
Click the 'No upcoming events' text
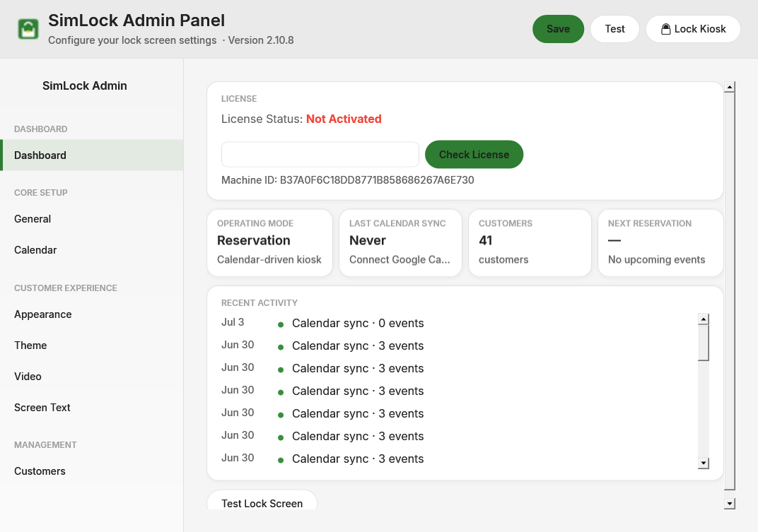[656, 259]
